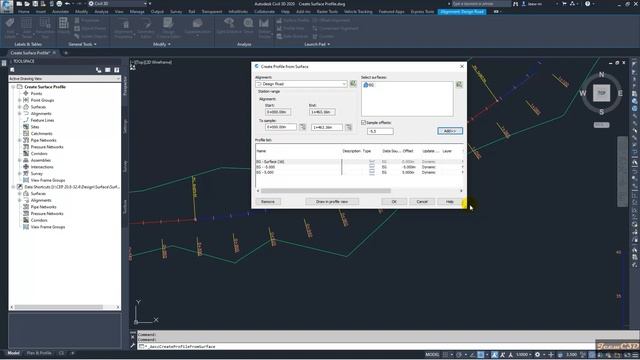Pick alignment from drawing icon beside the dropdown

click(x=353, y=84)
